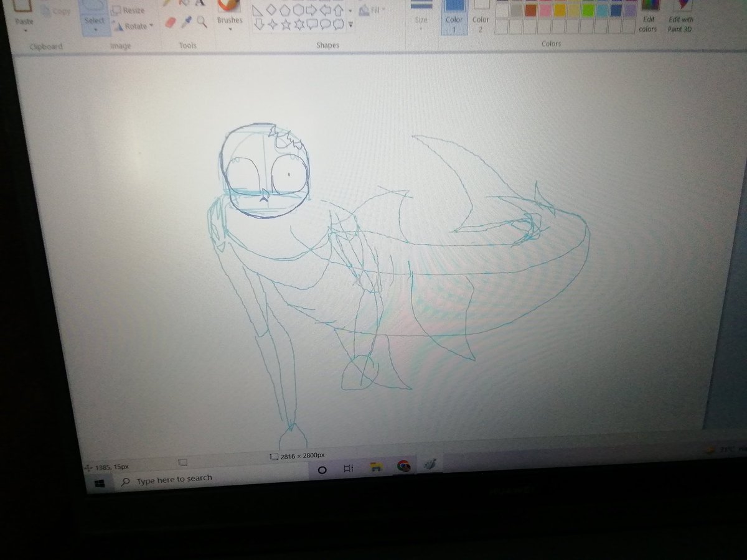Open the shape Fill dropdown
Screen dimensions: 747x560
[372, 10]
